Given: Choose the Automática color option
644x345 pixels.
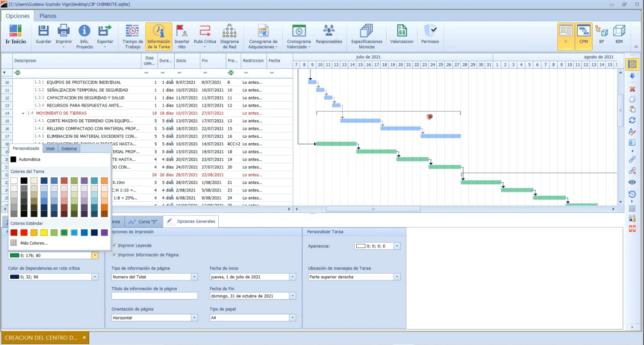Looking at the screenshot, I should click(x=29, y=159).
